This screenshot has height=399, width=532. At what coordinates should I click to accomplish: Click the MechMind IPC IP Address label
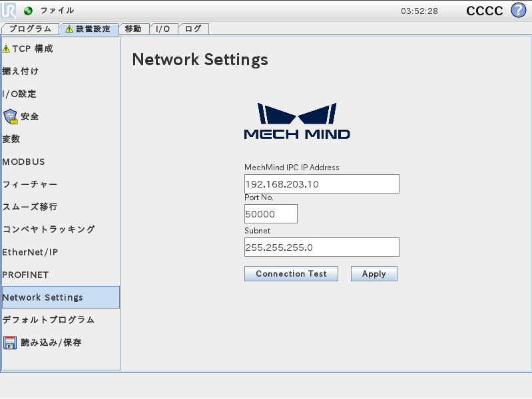point(292,168)
